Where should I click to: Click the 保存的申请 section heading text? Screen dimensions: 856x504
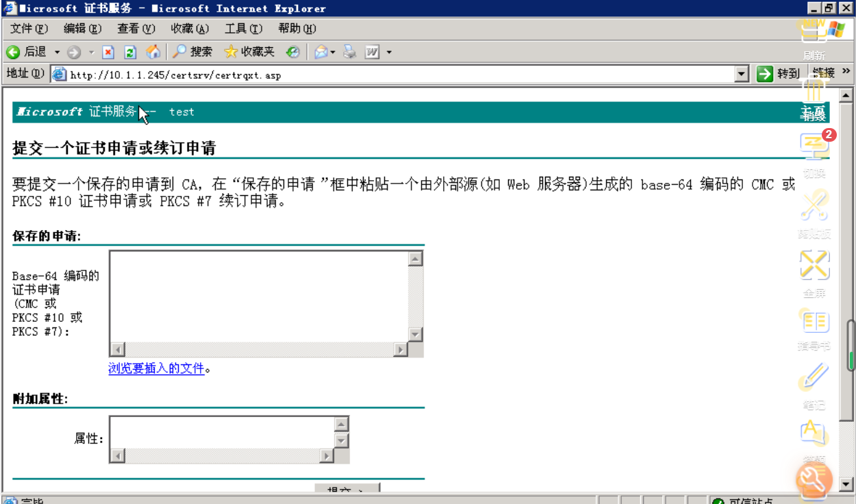pyautogui.click(x=47, y=236)
